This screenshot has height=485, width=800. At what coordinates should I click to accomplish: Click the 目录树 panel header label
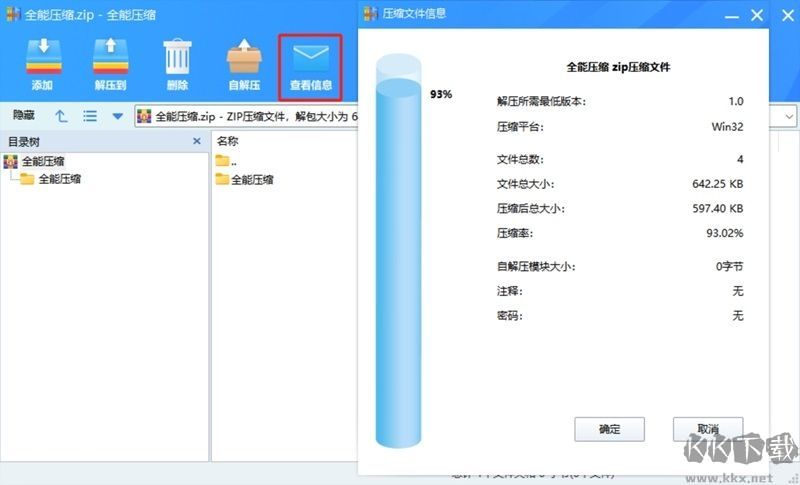coord(23,141)
